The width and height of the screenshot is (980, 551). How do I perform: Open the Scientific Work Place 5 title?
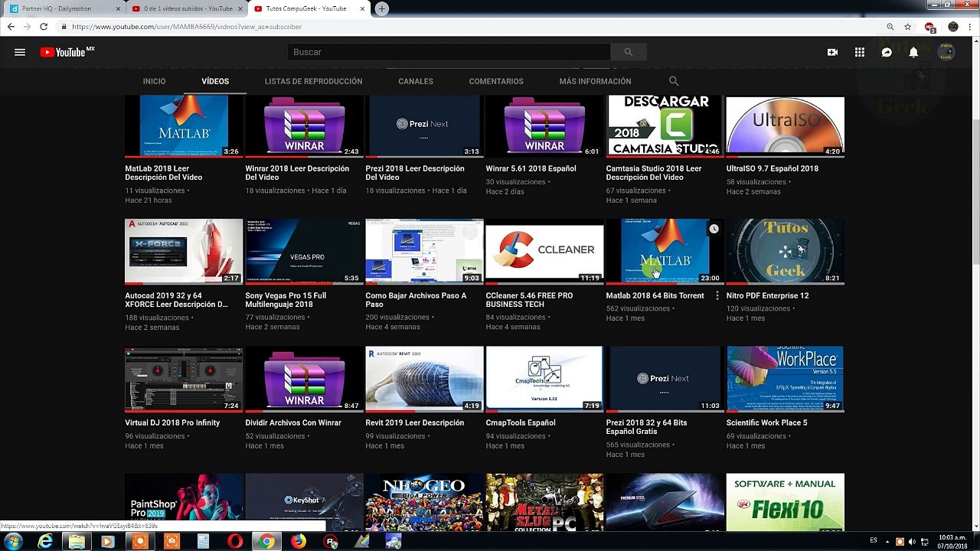(x=766, y=422)
